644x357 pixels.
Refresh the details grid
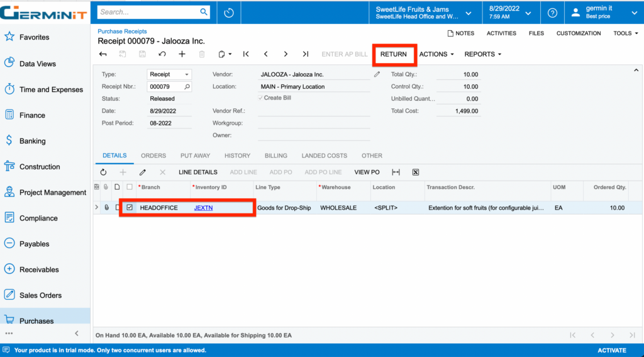(x=103, y=173)
